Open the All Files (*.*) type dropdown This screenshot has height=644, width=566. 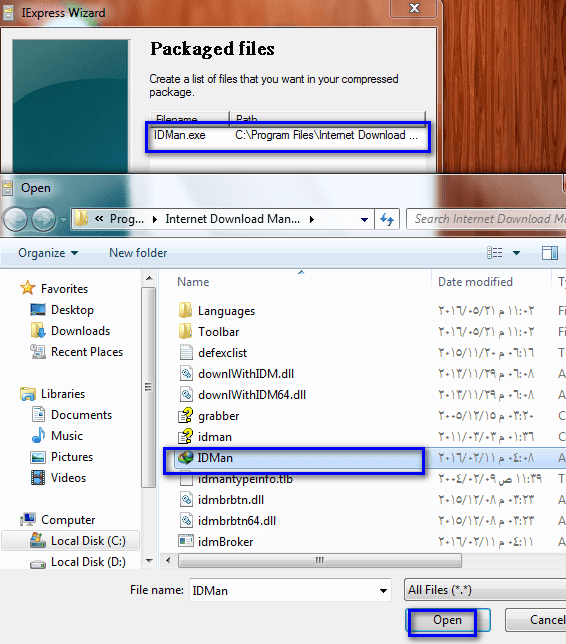tap(485, 590)
